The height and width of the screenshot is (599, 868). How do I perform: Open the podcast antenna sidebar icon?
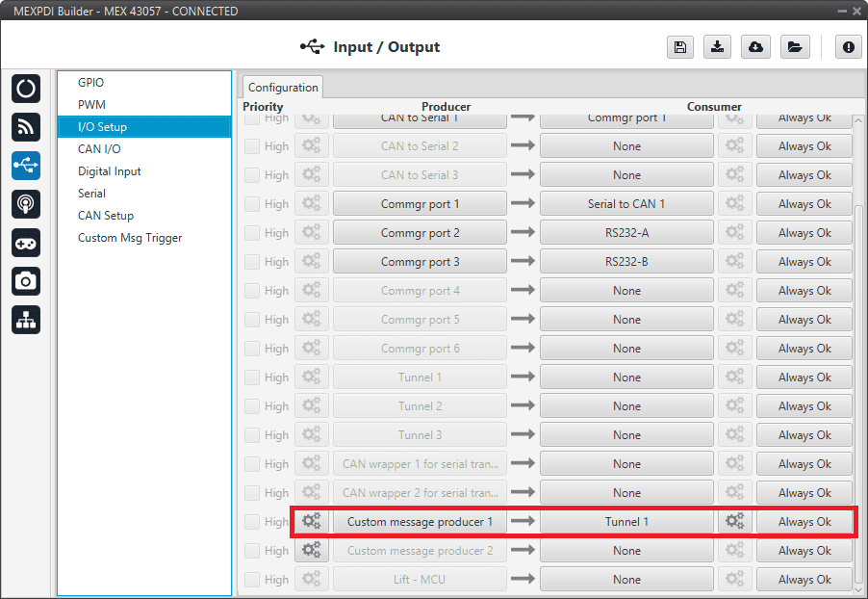25,204
